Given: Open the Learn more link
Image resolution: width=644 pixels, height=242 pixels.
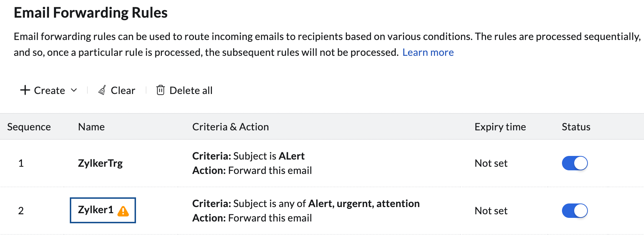Looking at the screenshot, I should (428, 53).
